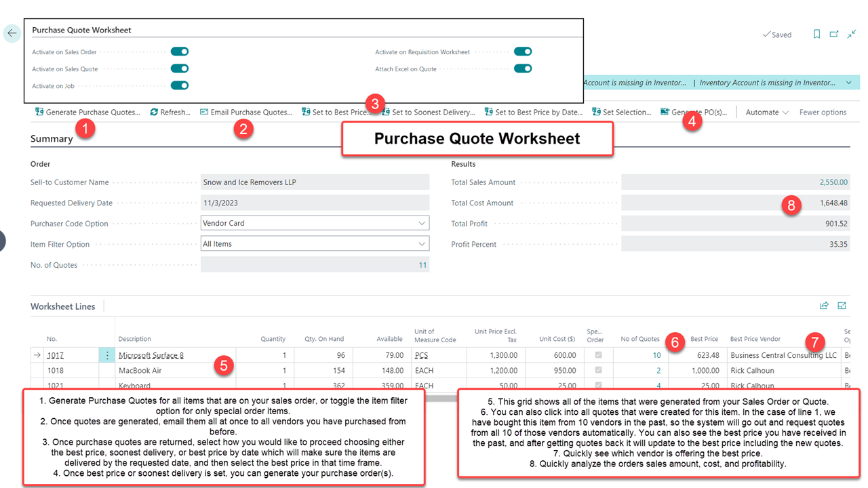Click Requested Delivery Date field
Screen dimensions: 868x488
(315, 203)
